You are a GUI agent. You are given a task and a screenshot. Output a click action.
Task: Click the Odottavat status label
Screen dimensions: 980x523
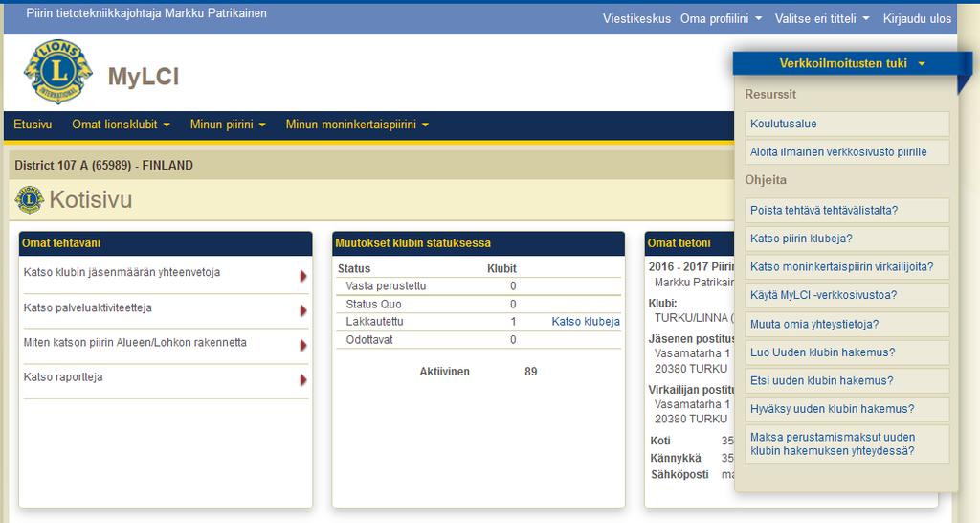tap(369, 340)
